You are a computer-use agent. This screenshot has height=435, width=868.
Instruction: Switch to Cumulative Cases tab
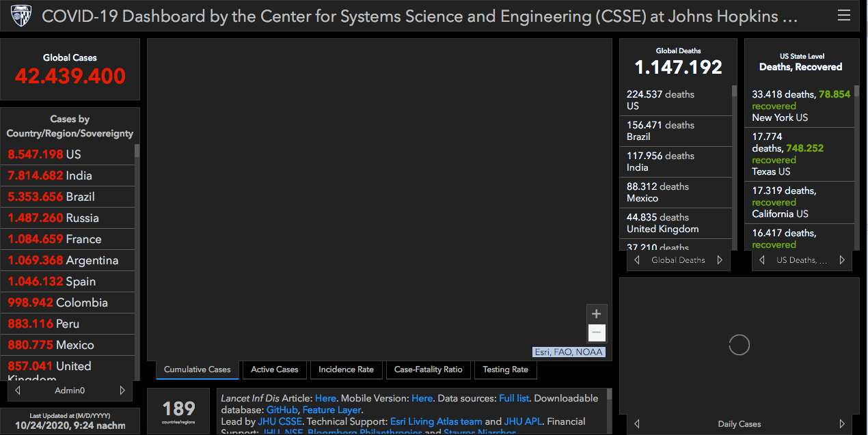[198, 369]
